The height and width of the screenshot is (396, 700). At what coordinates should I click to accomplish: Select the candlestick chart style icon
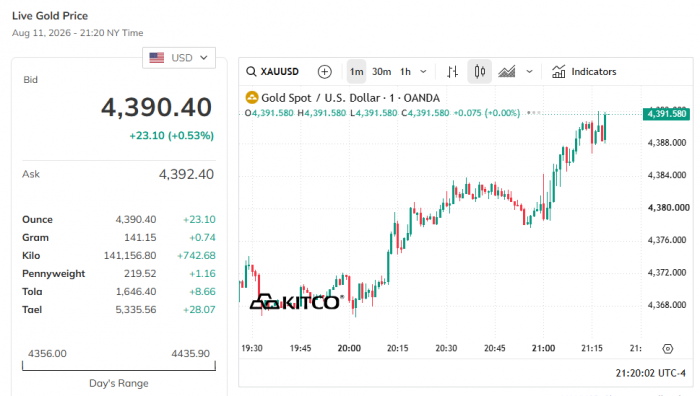pos(479,71)
